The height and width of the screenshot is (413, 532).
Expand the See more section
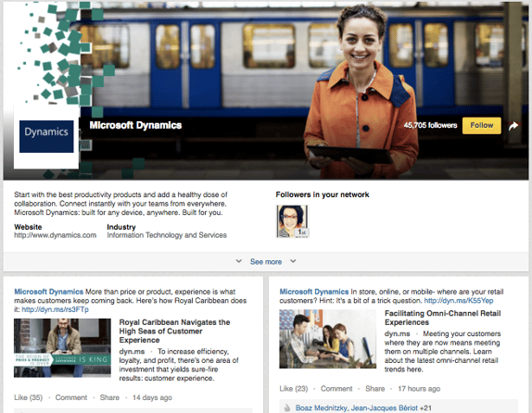click(266, 262)
